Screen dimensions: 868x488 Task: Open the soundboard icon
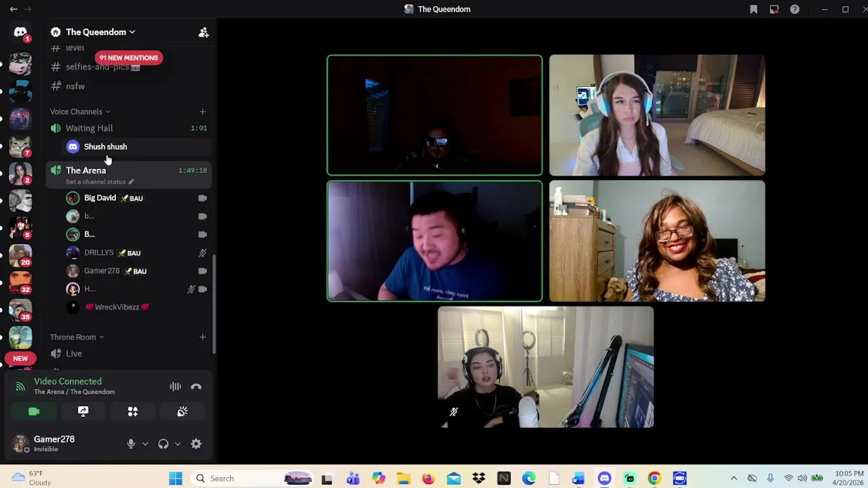click(x=182, y=411)
